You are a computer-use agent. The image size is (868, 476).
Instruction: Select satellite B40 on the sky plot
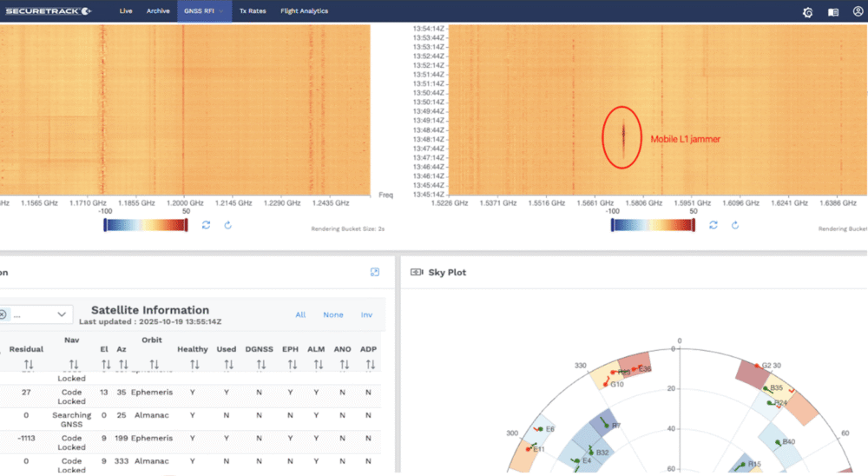coord(779,442)
